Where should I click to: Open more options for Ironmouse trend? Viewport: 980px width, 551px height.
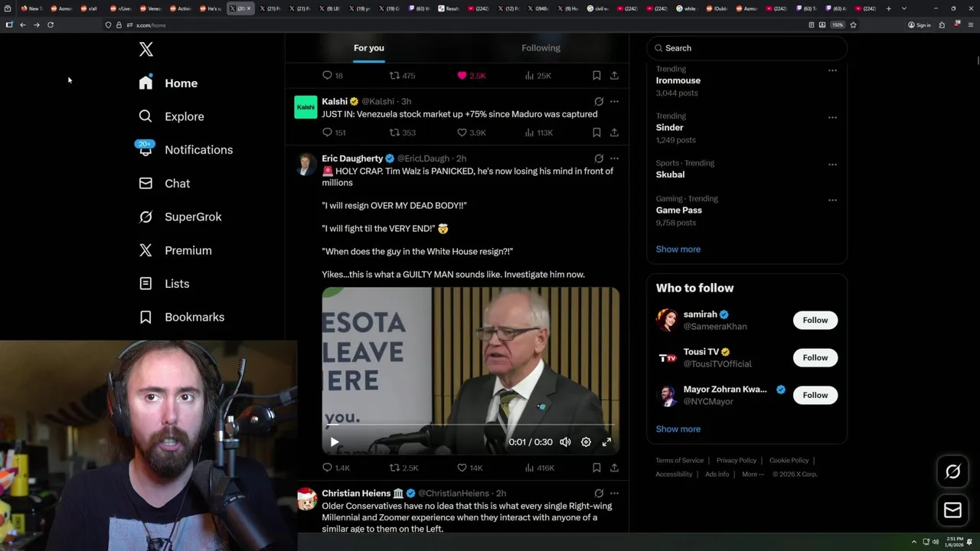[x=832, y=70]
